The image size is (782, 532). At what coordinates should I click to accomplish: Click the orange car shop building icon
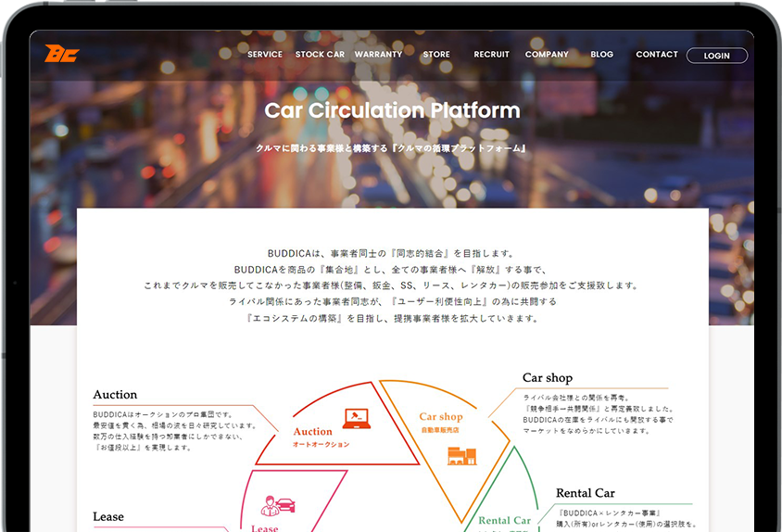460,455
